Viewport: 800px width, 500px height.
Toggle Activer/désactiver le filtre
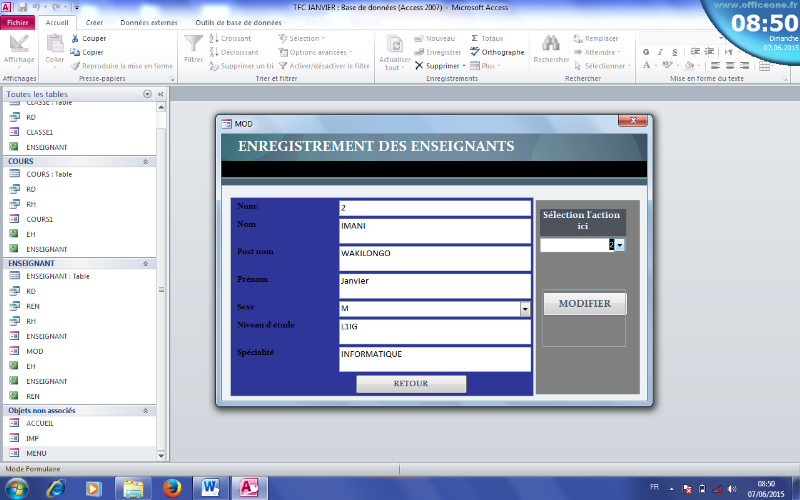(x=324, y=66)
